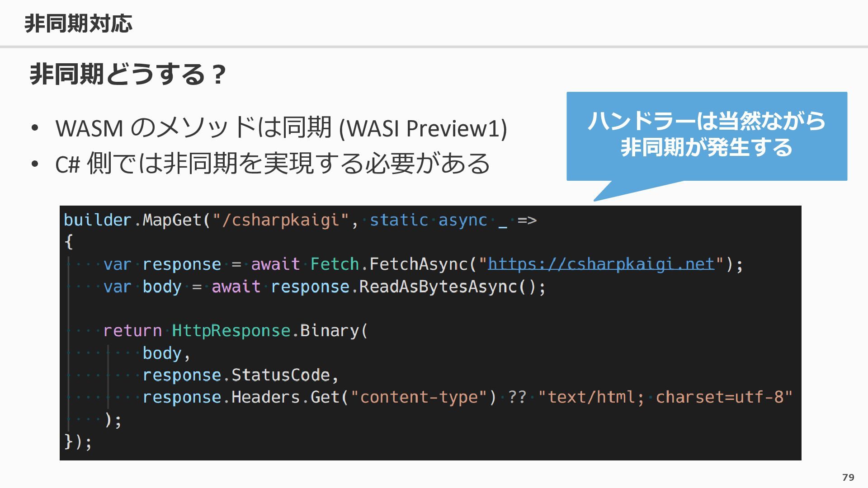
Task: Click response.ReadAsBytesAsync() call
Action: (x=403, y=286)
